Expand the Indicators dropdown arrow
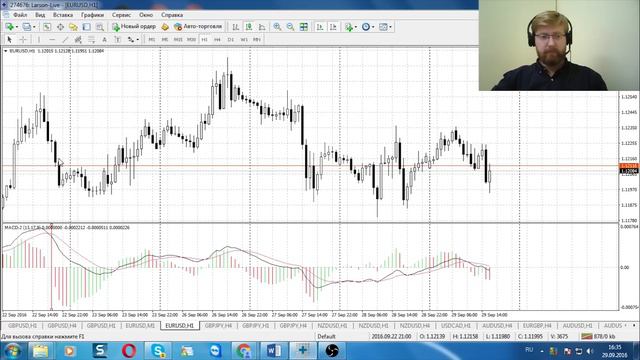This screenshot has width=640, height=360. pos(356,27)
